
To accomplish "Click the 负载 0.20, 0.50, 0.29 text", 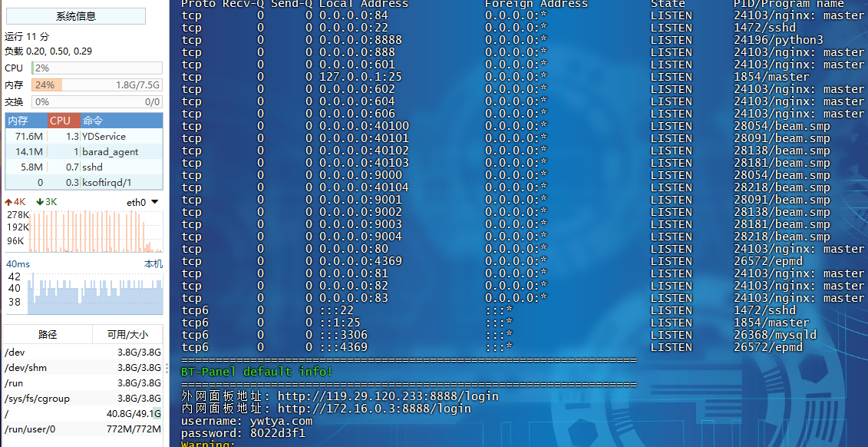I will [48, 51].
